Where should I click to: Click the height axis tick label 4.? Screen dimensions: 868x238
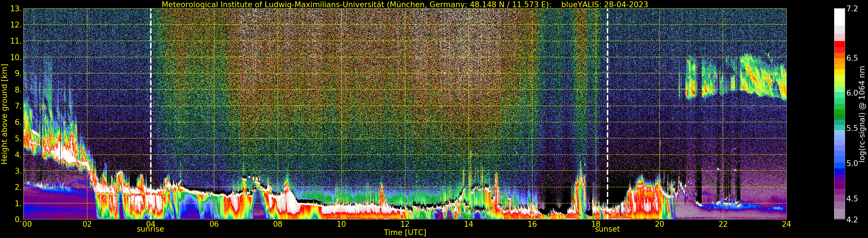pos(18,155)
